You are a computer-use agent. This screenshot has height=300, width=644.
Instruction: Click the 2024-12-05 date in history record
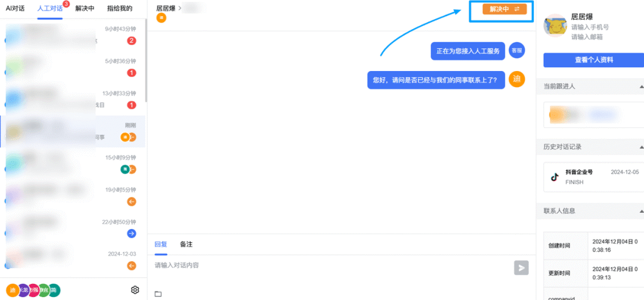point(625,172)
